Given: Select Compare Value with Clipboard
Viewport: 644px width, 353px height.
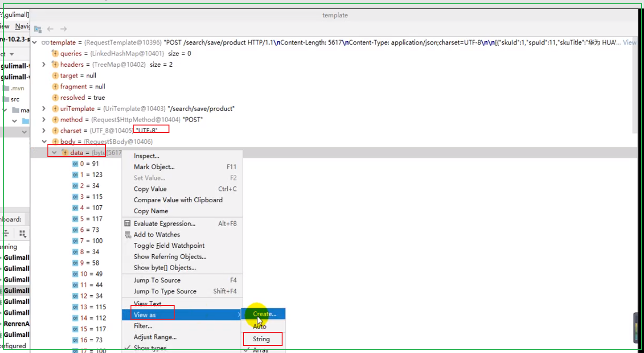Looking at the screenshot, I should (182, 200).
